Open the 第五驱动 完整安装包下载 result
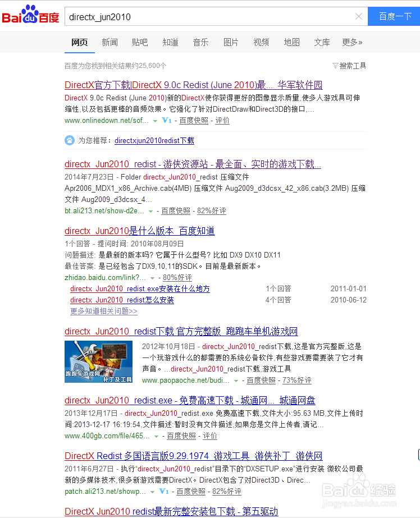 [171, 512]
